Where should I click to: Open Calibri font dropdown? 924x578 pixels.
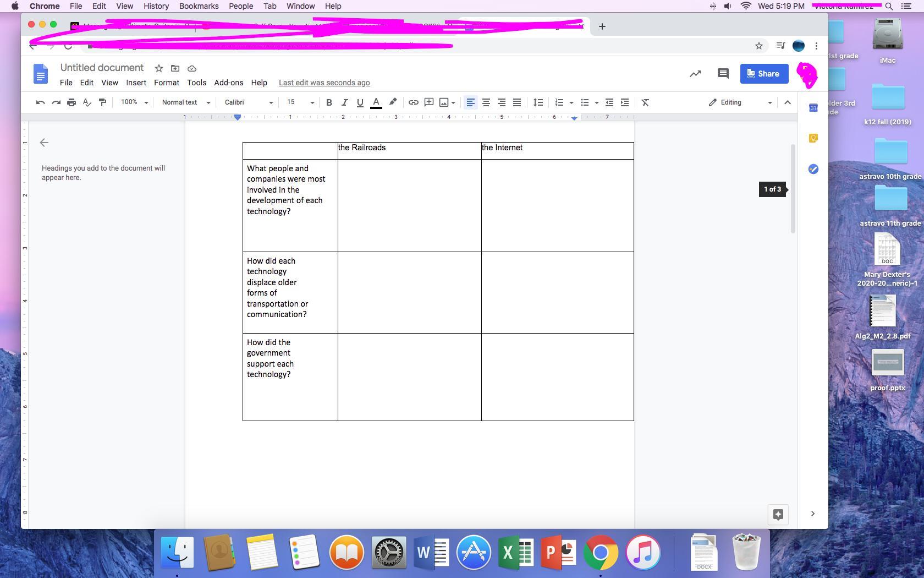click(x=249, y=102)
